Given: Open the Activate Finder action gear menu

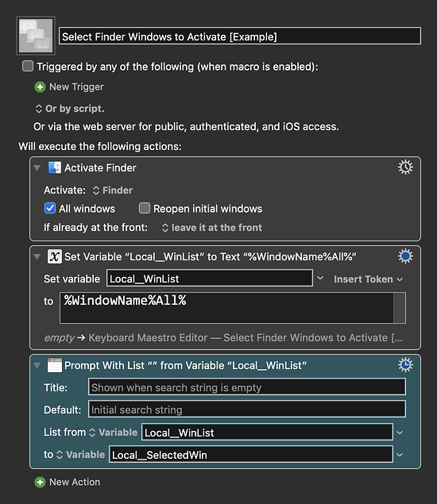Looking at the screenshot, I should [405, 167].
